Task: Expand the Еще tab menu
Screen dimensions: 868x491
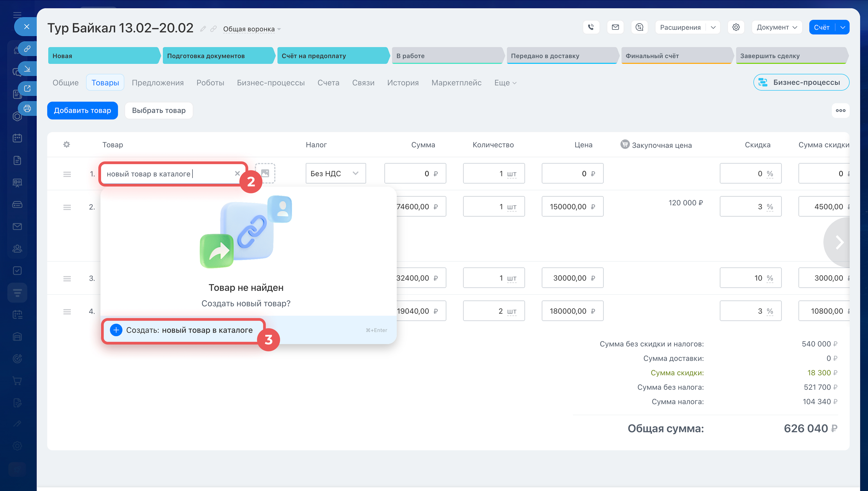Action: [505, 83]
